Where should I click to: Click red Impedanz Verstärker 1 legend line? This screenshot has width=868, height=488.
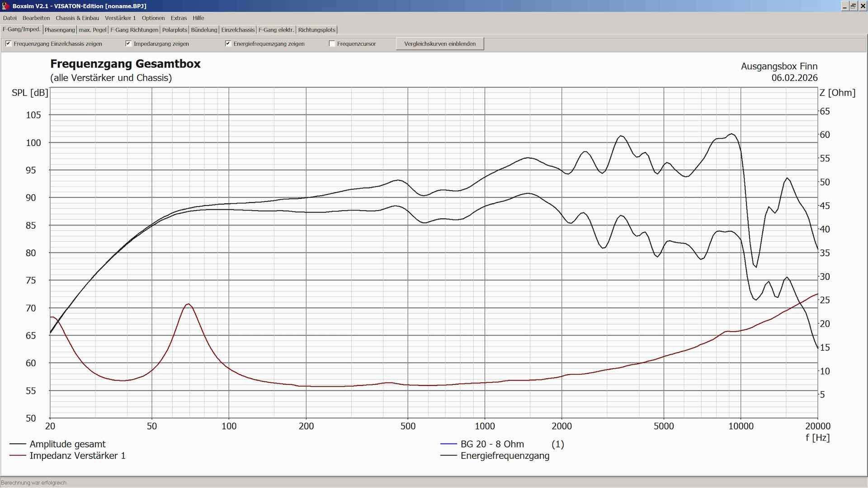pyautogui.click(x=18, y=455)
